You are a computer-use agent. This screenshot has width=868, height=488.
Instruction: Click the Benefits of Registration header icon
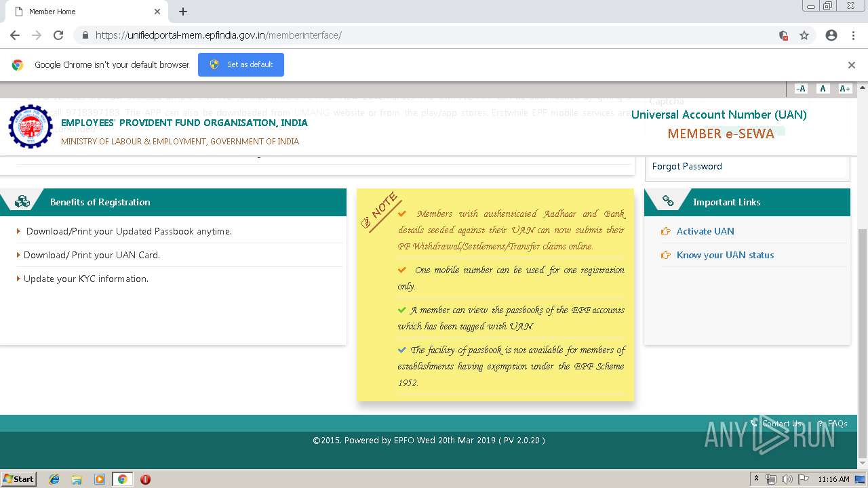(22, 201)
